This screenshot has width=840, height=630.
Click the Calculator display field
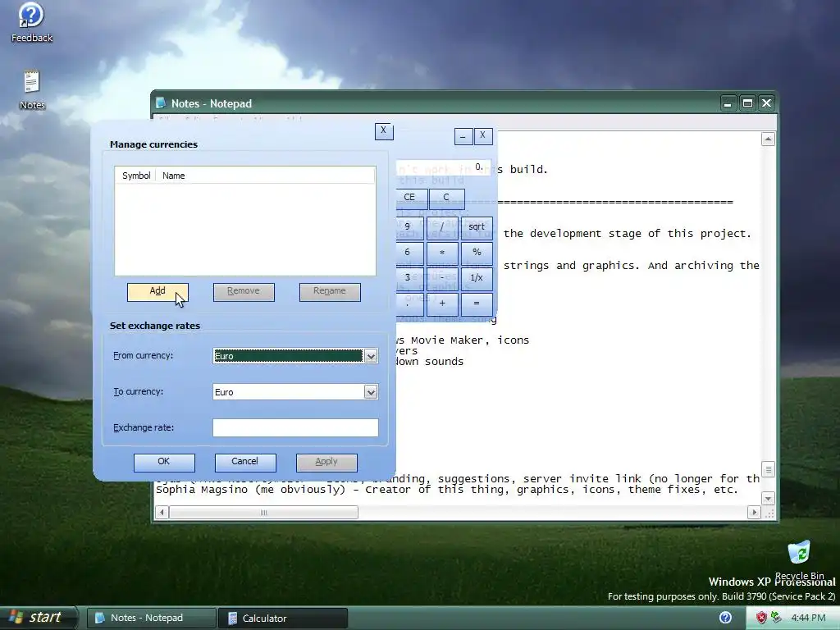pos(444,167)
